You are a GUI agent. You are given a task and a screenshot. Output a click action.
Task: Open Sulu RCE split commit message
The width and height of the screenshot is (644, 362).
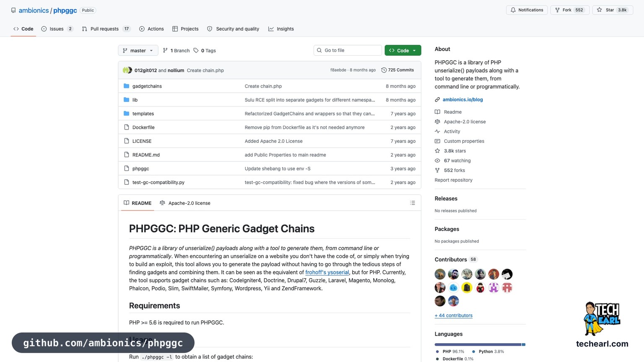pos(310,100)
